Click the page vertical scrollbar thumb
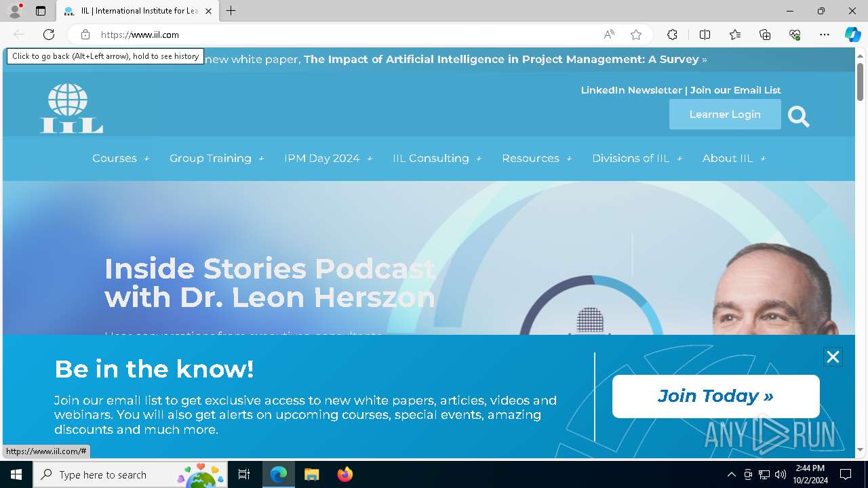 [x=860, y=81]
